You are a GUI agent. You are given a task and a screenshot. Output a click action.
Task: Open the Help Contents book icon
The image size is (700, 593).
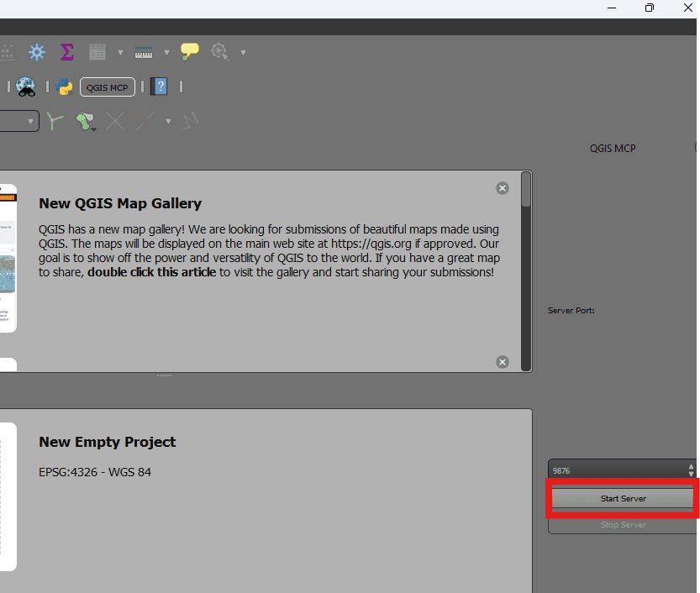(x=159, y=87)
